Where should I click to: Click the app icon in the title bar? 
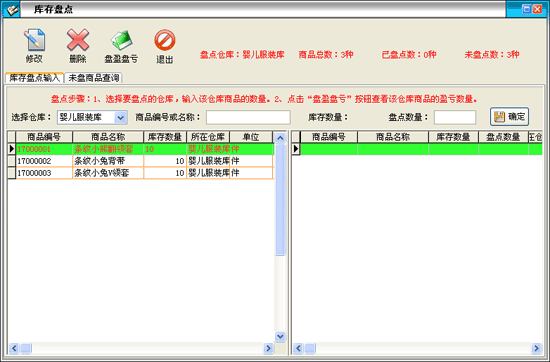point(11,9)
